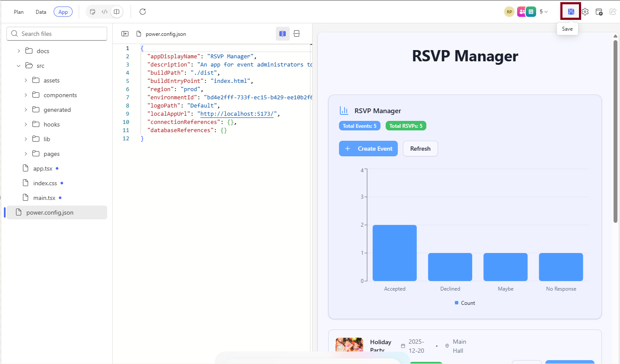Collapse the file explorer using its panel icon
Viewport: 620px width, 364px height.
pyautogui.click(x=125, y=34)
